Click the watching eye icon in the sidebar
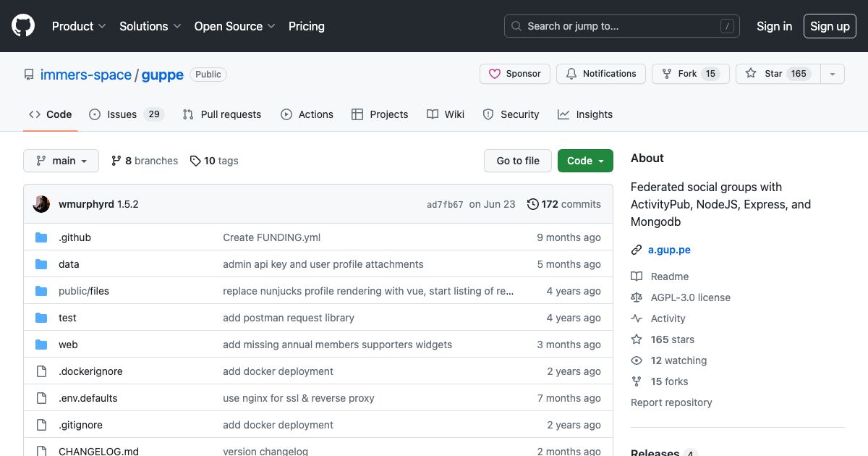 (637, 360)
